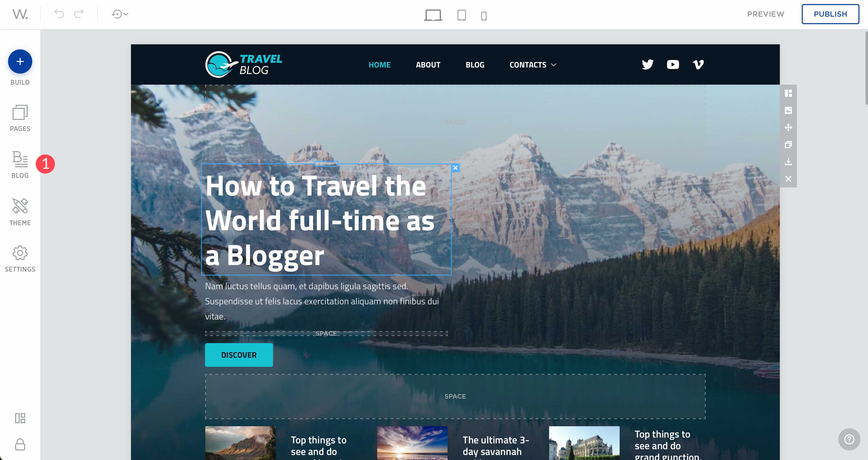Toggle desktop preview mode
The width and height of the screenshot is (868, 460).
[433, 14]
